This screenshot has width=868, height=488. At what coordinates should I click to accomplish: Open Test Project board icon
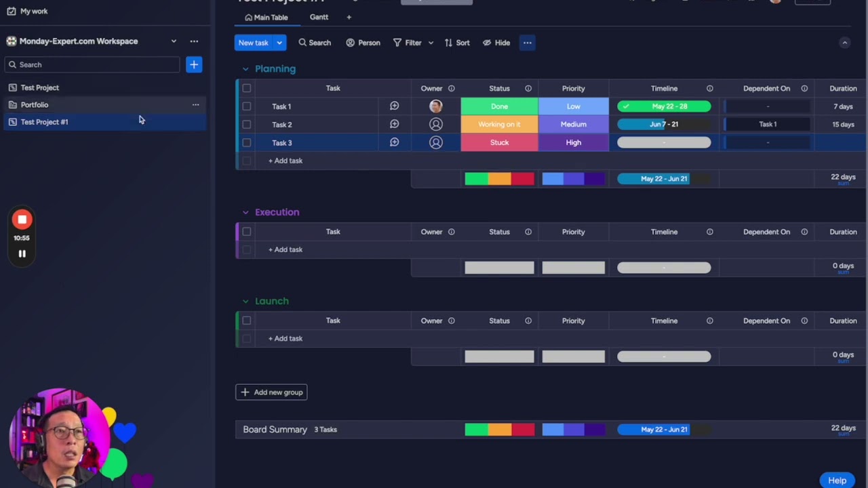(12, 87)
